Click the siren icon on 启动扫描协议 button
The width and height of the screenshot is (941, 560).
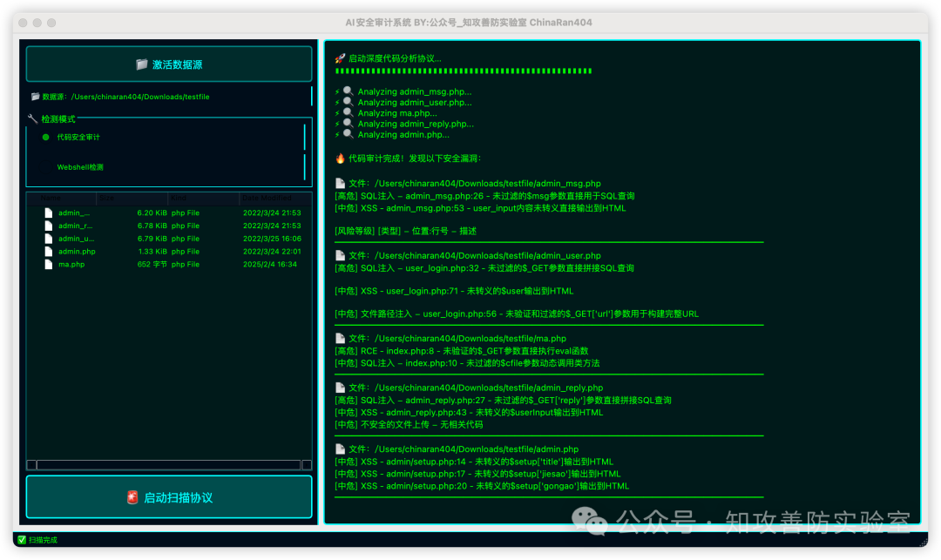click(x=132, y=497)
